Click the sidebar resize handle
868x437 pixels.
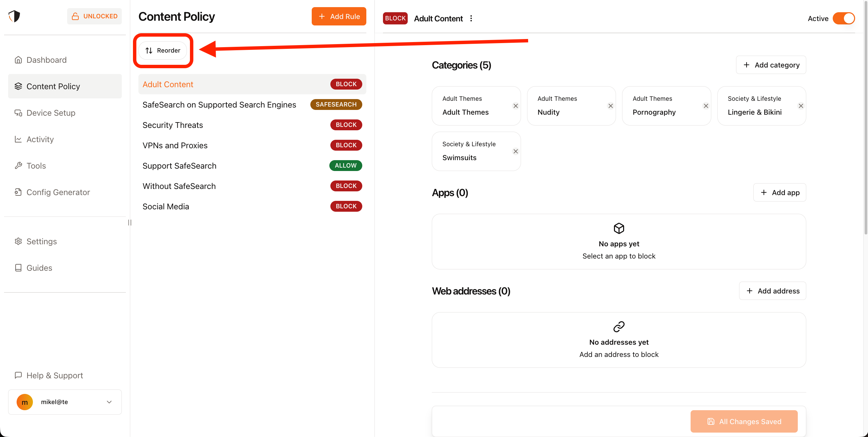click(130, 223)
